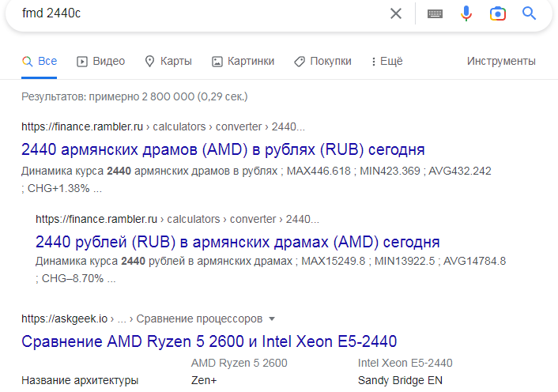This screenshot has height=392, width=558.
Task: Open the Инструменты search tools
Action: click(501, 61)
